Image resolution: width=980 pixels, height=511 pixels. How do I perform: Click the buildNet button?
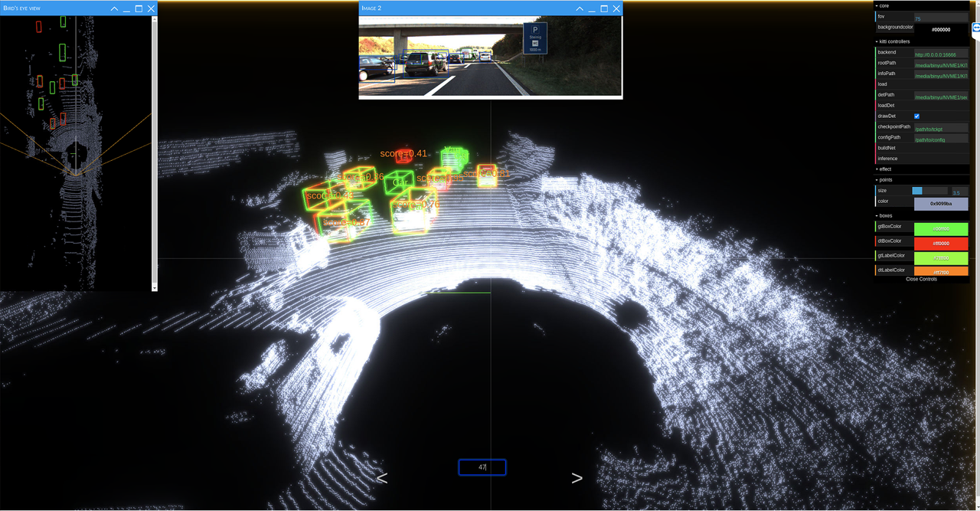[x=919, y=147]
